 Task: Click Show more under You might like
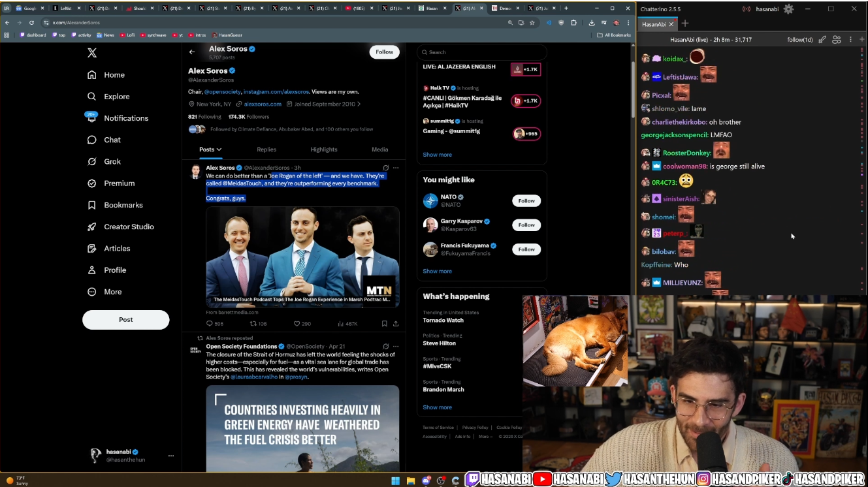(438, 271)
